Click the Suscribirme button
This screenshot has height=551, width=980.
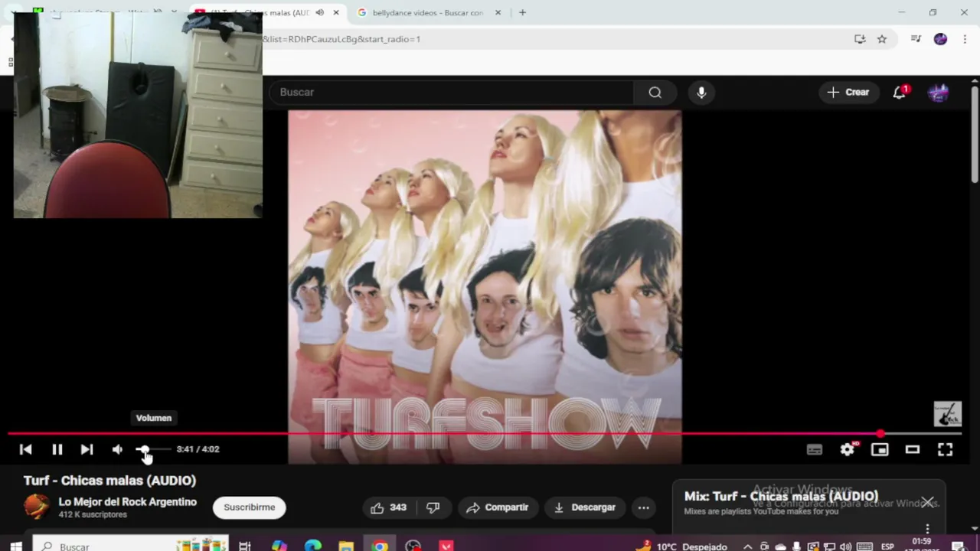249,507
